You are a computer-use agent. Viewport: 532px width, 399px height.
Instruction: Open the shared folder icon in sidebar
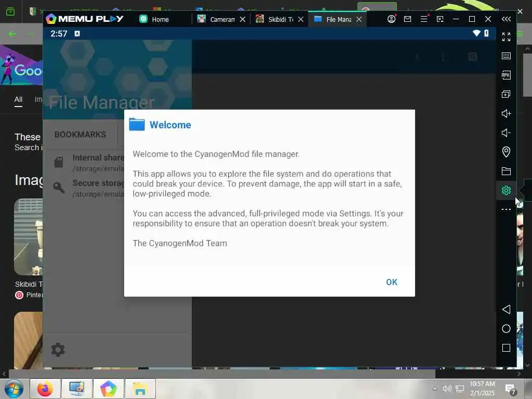(506, 171)
